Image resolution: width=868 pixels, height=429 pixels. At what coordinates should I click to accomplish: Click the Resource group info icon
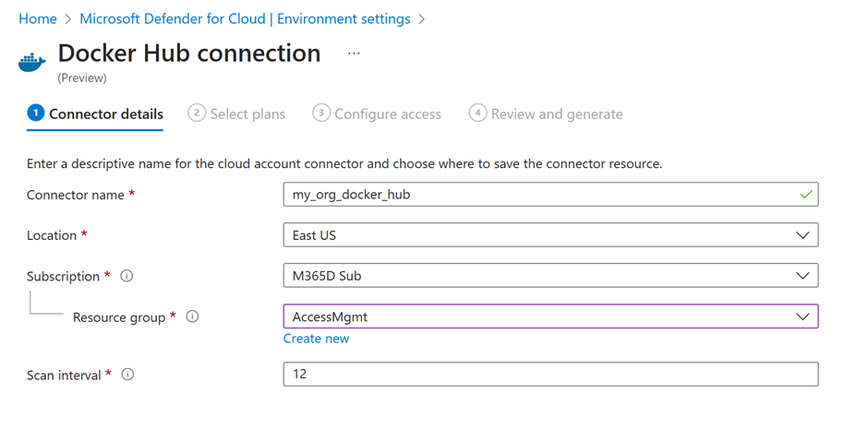[x=192, y=316]
